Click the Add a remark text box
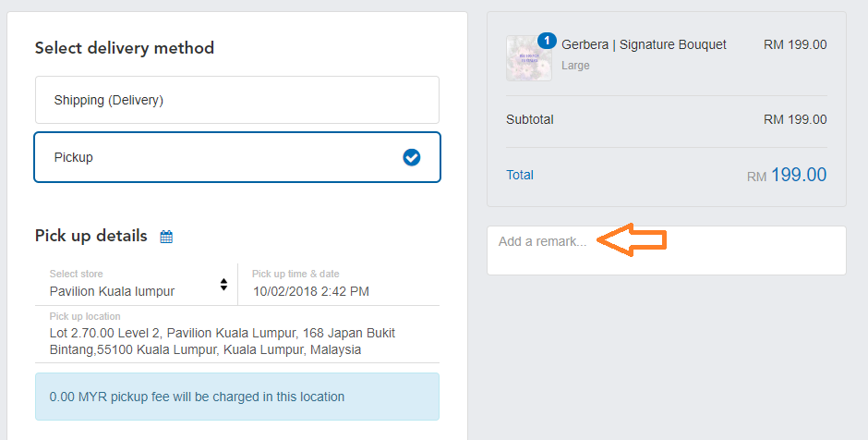The image size is (868, 440). point(667,251)
